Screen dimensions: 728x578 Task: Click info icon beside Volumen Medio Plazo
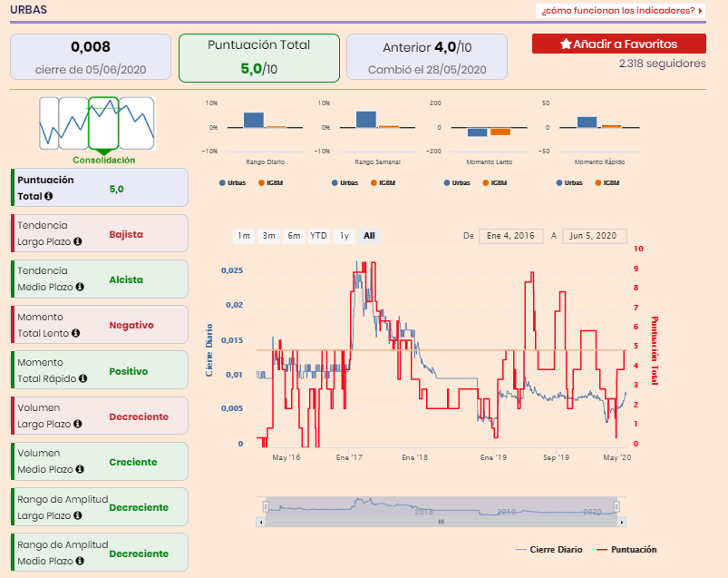pyautogui.click(x=80, y=469)
